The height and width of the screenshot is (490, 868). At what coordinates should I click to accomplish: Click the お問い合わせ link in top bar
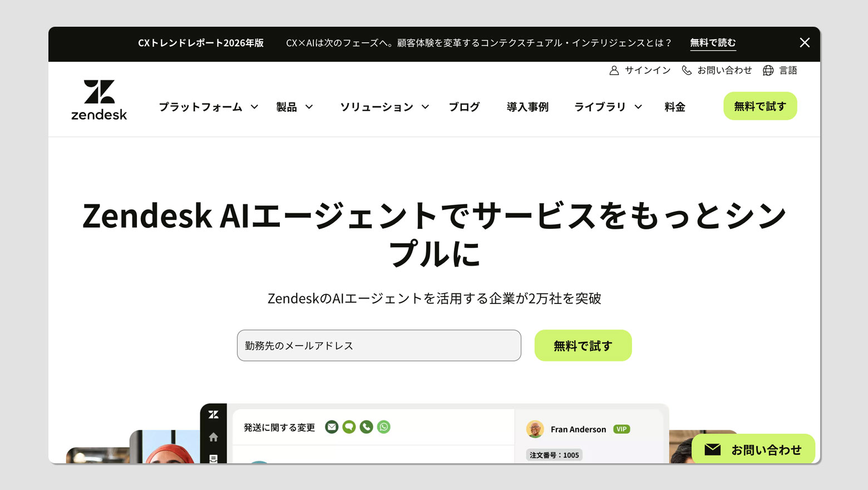click(x=724, y=71)
